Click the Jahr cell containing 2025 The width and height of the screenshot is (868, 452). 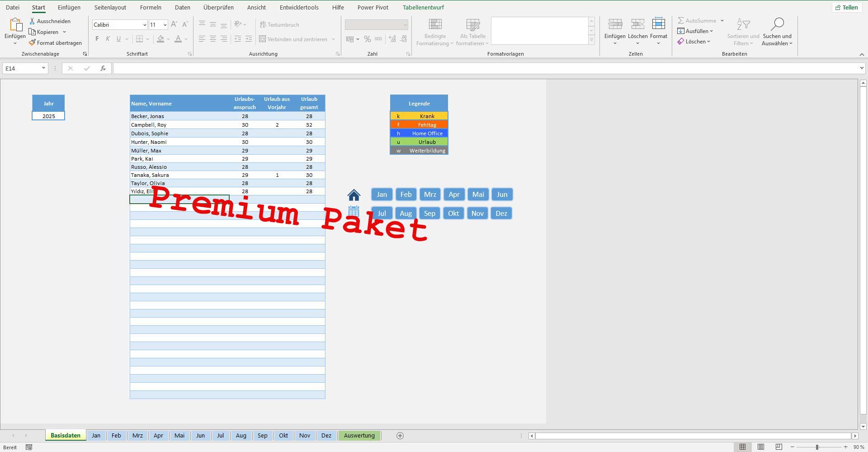48,116
